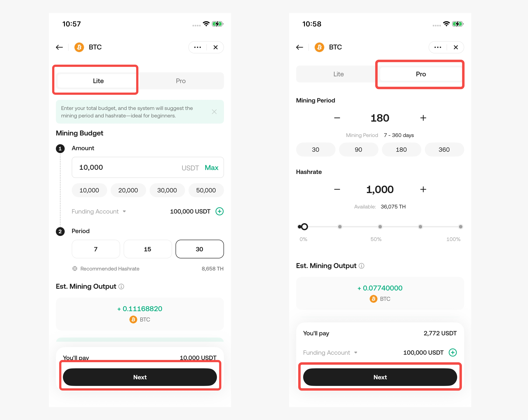The width and height of the screenshot is (528, 420).
Task: Click the info icon beside Est. Mining Output in Lite
Action: click(121, 287)
